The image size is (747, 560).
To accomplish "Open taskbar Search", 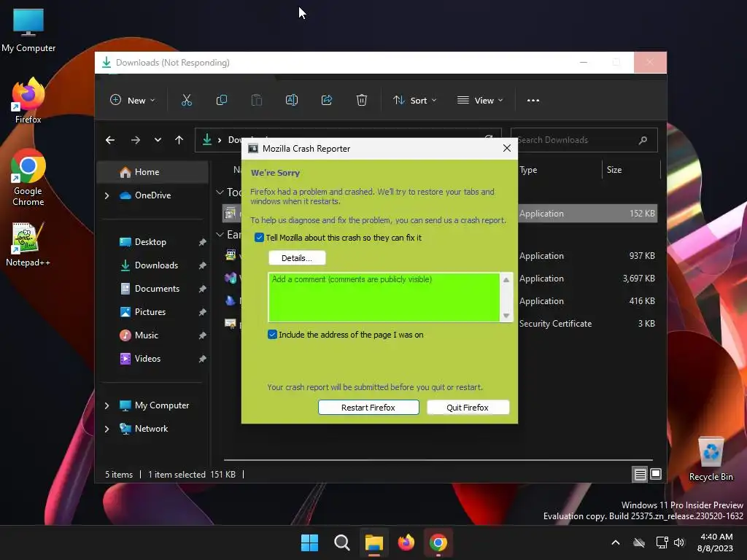I will [x=341, y=542].
